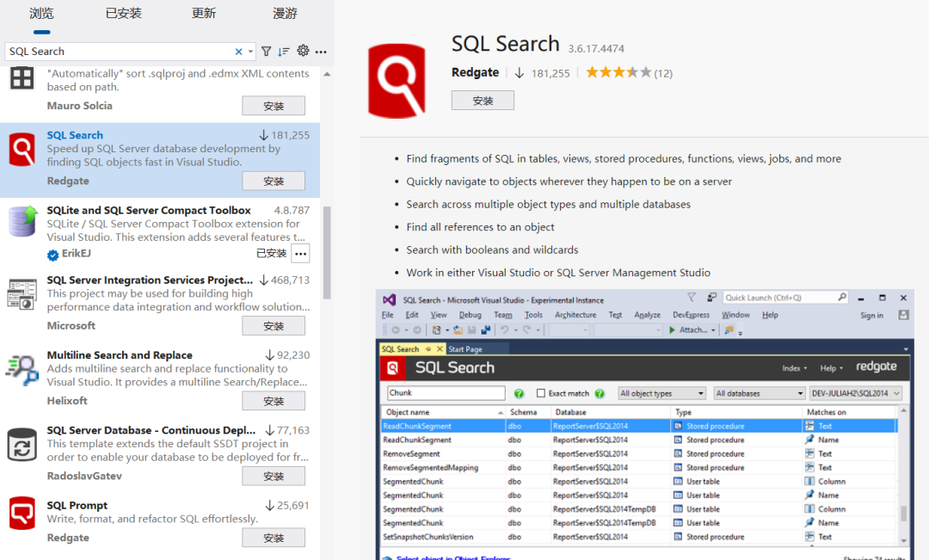This screenshot has height=560, width=929.
Task: Click the Multiline Search and Replace icon
Action: (22, 370)
